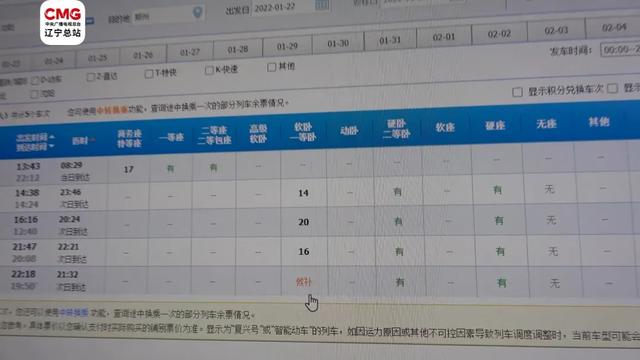
Task: Click 17 business seats for 13:43 train
Action: tap(129, 169)
